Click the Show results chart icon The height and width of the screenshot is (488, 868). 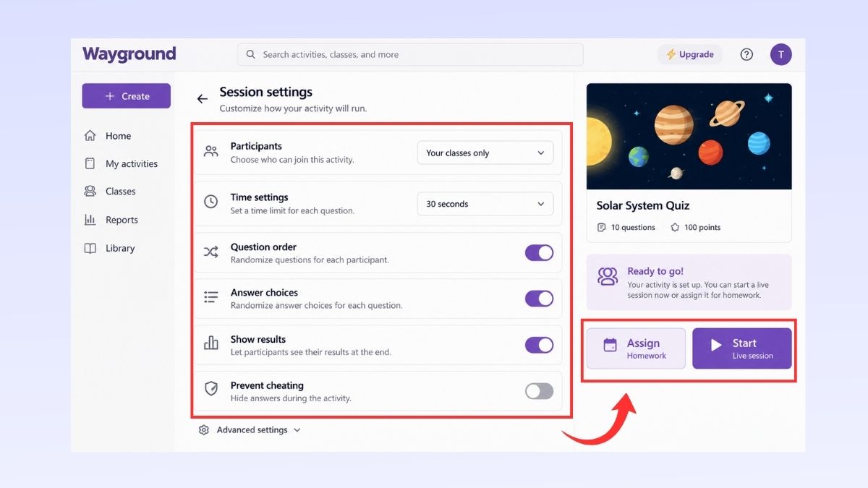coord(211,343)
